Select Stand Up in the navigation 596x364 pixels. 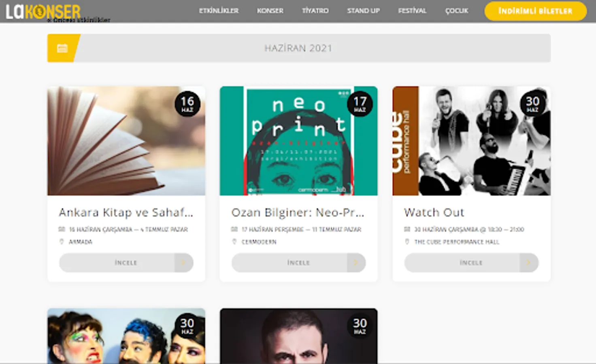coord(363,11)
